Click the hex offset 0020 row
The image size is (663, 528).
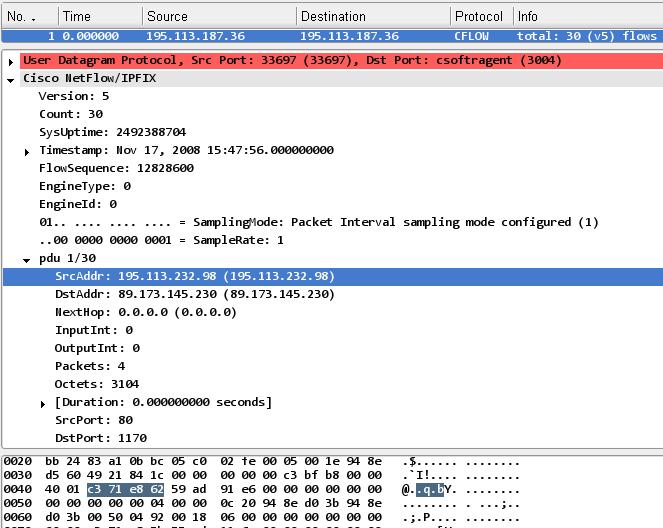(18, 461)
